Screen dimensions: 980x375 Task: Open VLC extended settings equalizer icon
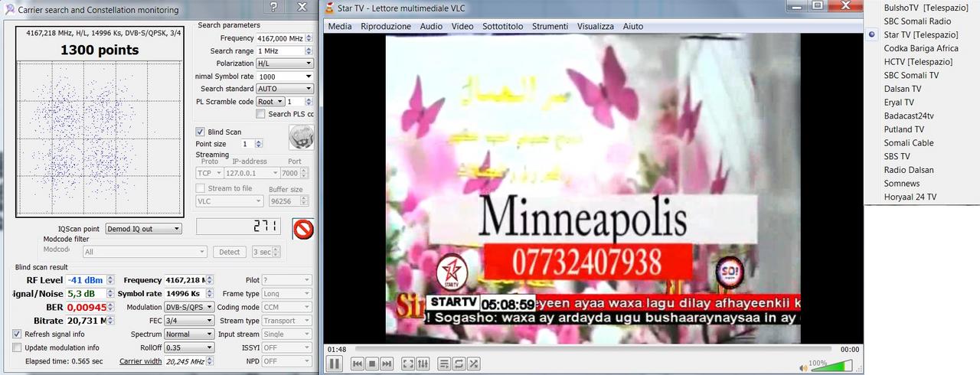[423, 364]
